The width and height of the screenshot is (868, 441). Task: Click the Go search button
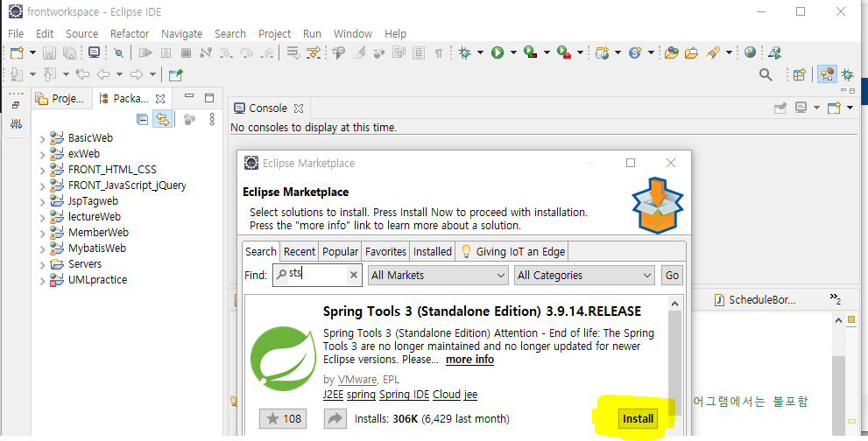click(x=672, y=275)
